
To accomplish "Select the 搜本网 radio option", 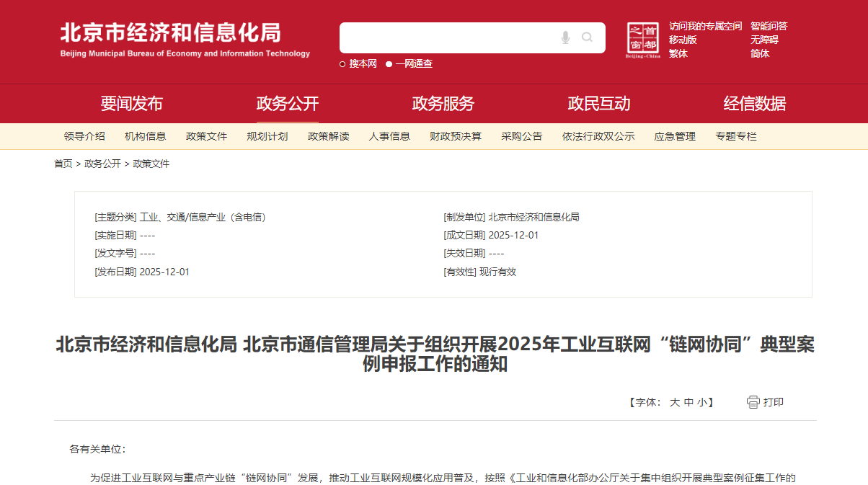I will [342, 64].
